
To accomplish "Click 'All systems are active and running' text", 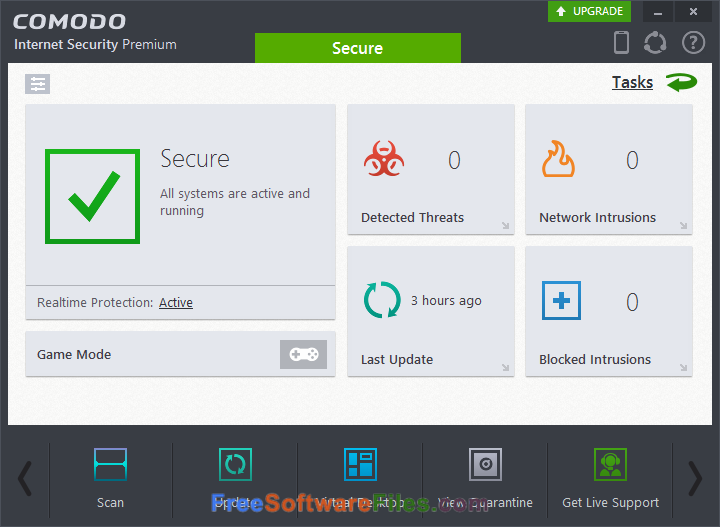I will 235,202.
